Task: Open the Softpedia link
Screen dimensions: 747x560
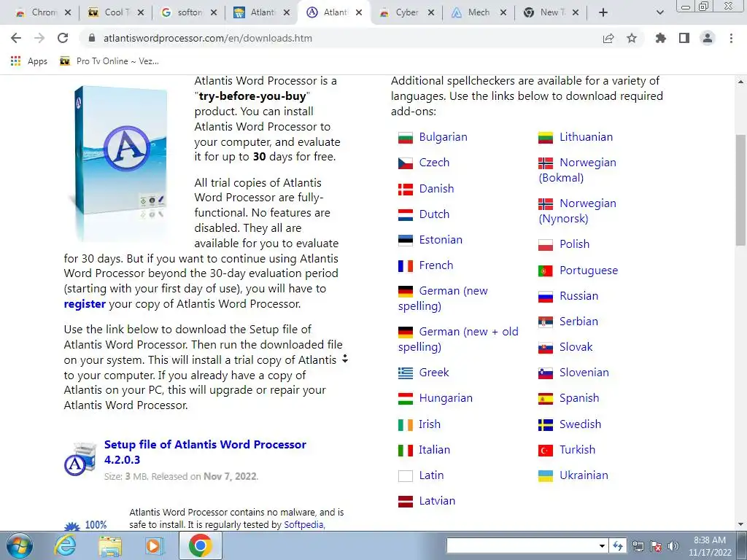Action: tap(304, 524)
